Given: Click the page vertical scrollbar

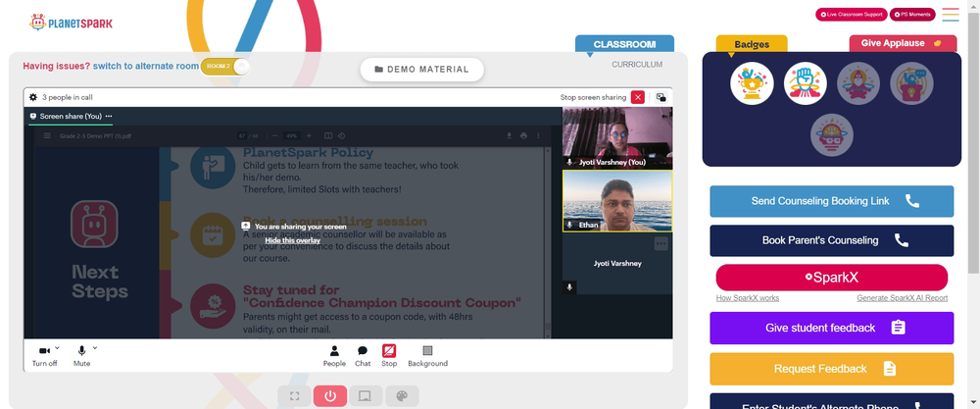Looking at the screenshot, I should [974, 144].
